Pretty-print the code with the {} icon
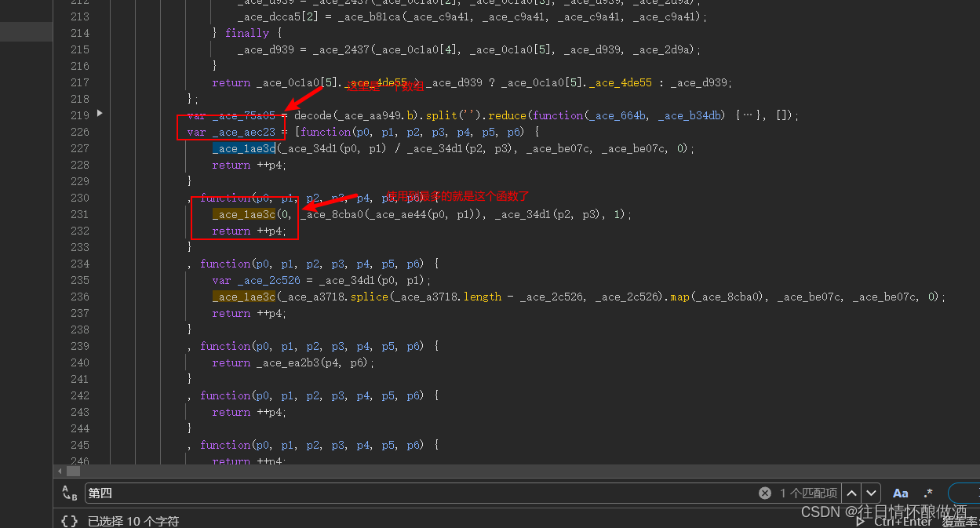Image resolution: width=980 pixels, height=528 pixels. (x=69, y=521)
